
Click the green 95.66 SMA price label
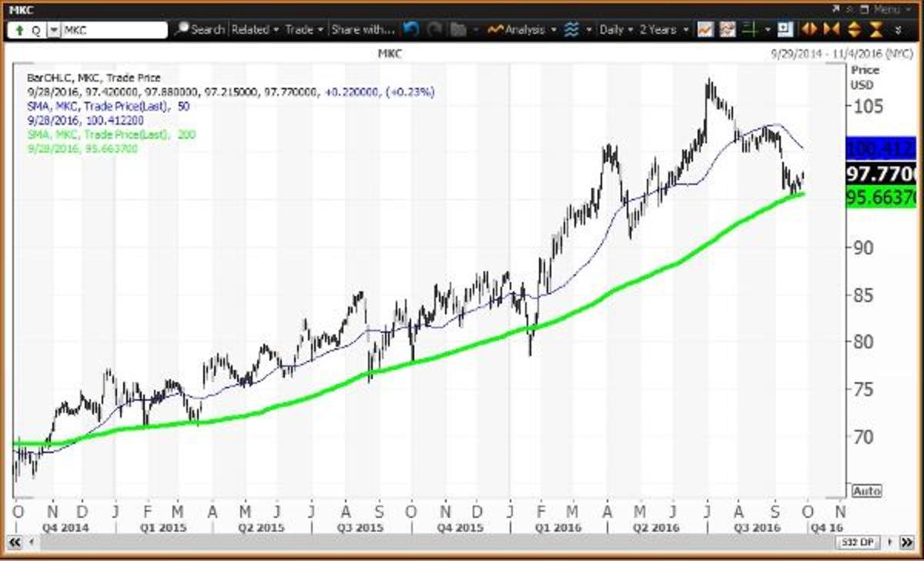[880, 197]
